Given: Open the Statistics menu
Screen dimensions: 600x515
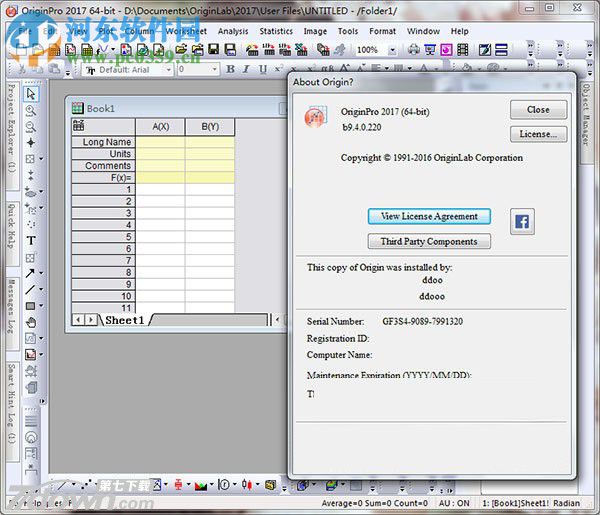Looking at the screenshot, I should click(276, 31).
